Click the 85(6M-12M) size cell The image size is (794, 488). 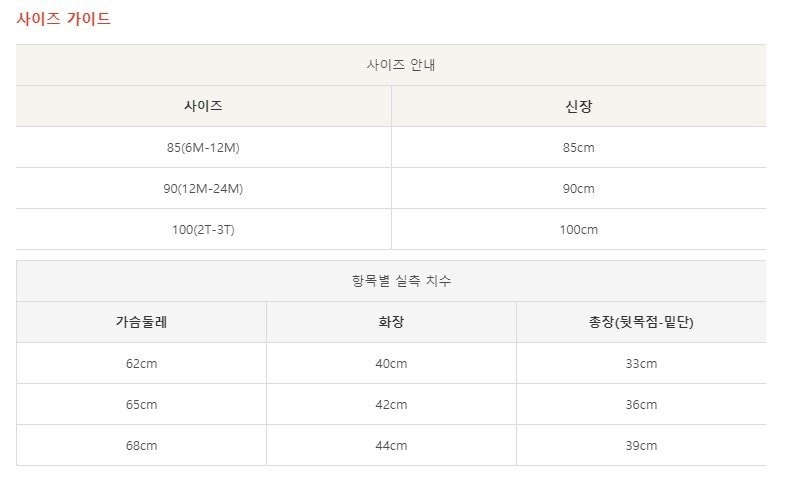pyautogui.click(x=203, y=147)
